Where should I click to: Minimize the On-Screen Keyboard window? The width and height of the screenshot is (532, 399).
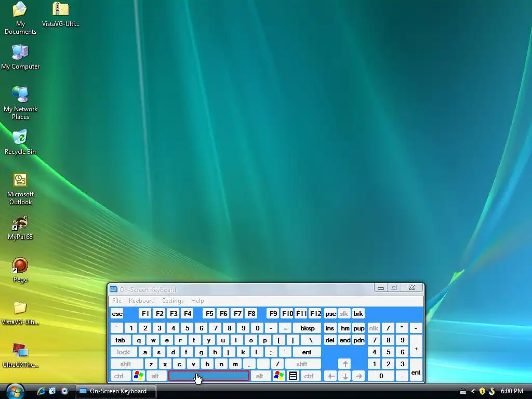coord(381,288)
